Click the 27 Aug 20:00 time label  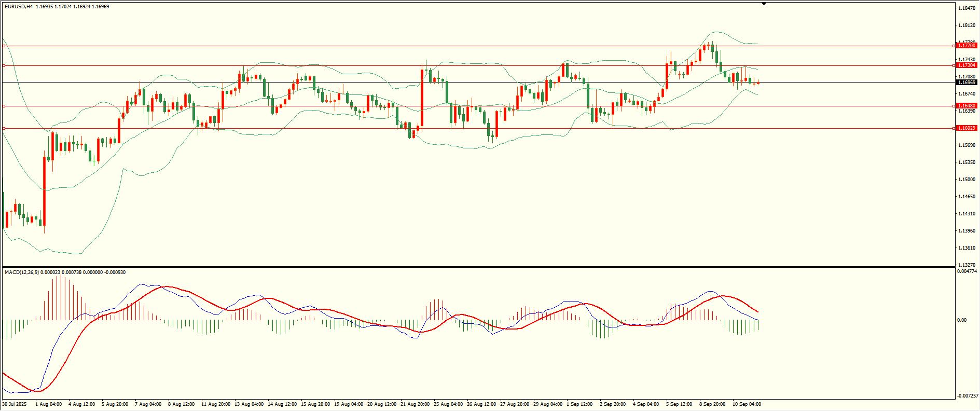515,404
